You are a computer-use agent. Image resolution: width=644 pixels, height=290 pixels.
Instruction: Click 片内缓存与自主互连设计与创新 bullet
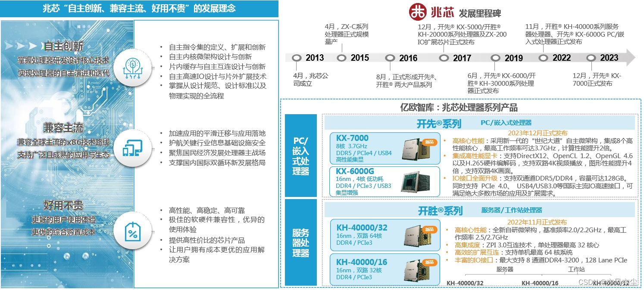pos(217,67)
